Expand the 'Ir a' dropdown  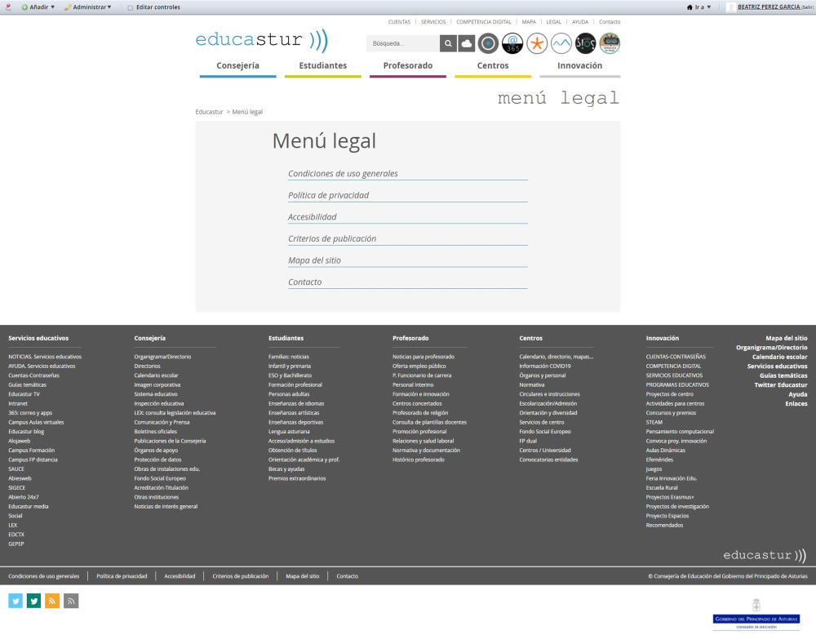[x=699, y=7]
